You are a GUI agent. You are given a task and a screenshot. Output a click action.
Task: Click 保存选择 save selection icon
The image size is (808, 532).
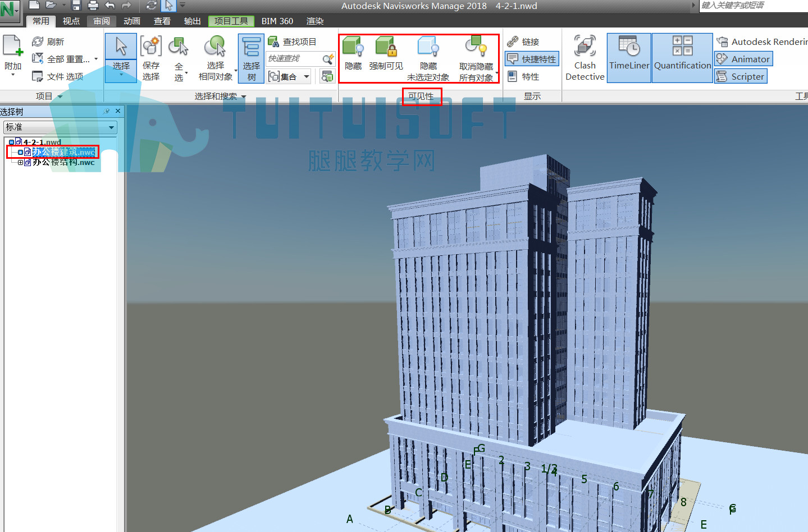coord(151,46)
